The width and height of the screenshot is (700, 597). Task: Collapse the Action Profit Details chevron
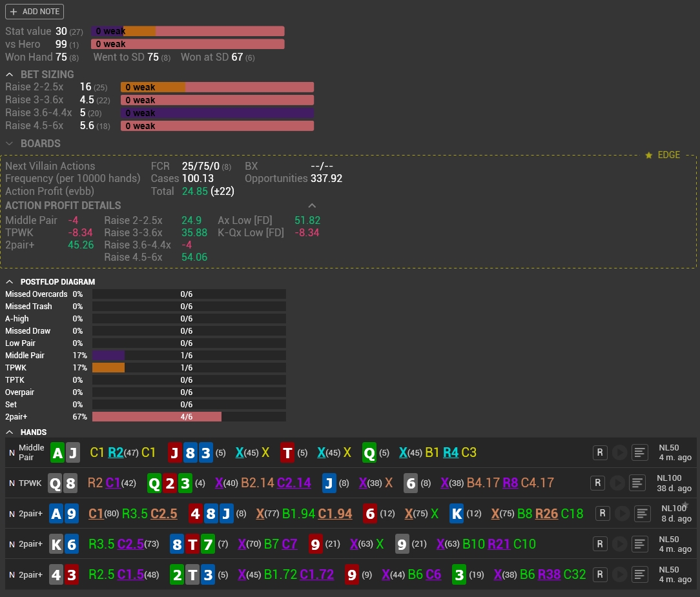pyautogui.click(x=312, y=206)
